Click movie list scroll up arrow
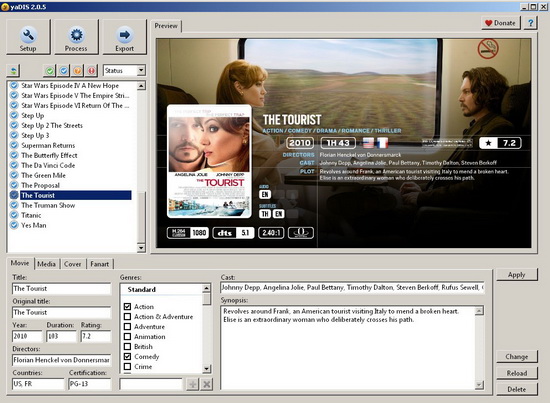This screenshot has width=550, height=403. click(x=141, y=86)
